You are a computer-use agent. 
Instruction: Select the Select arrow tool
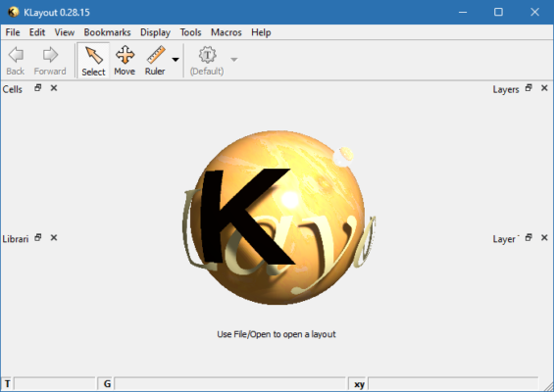pyautogui.click(x=93, y=61)
